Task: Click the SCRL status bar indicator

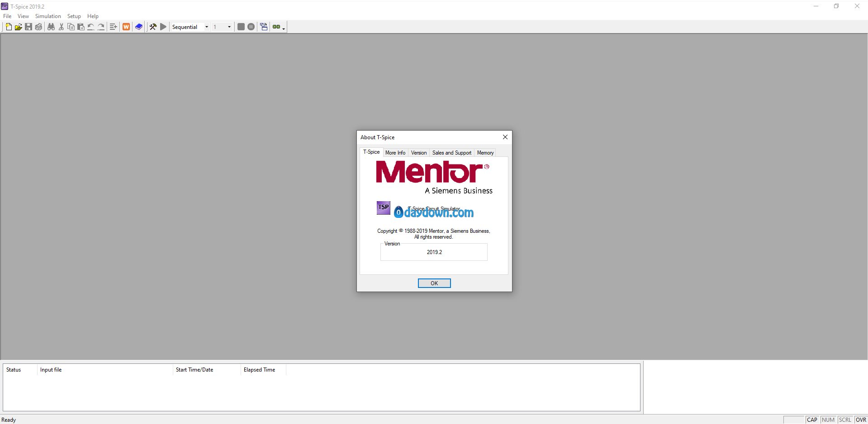Action: [x=845, y=420]
